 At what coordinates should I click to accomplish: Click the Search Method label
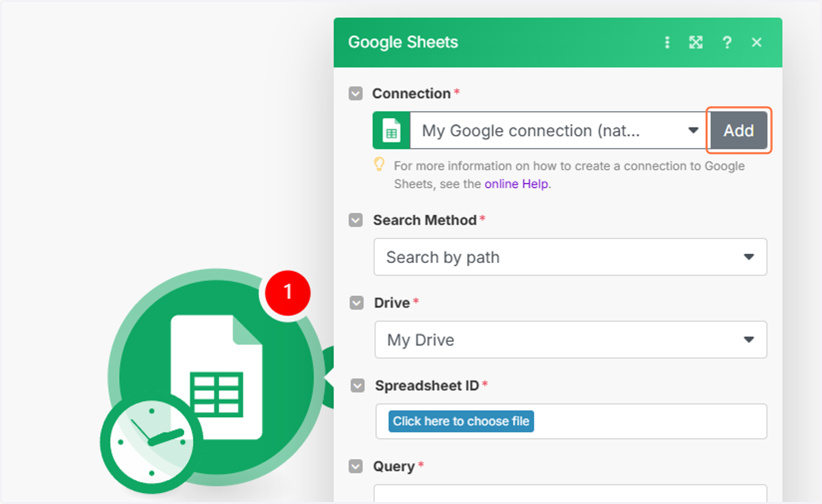pos(425,220)
